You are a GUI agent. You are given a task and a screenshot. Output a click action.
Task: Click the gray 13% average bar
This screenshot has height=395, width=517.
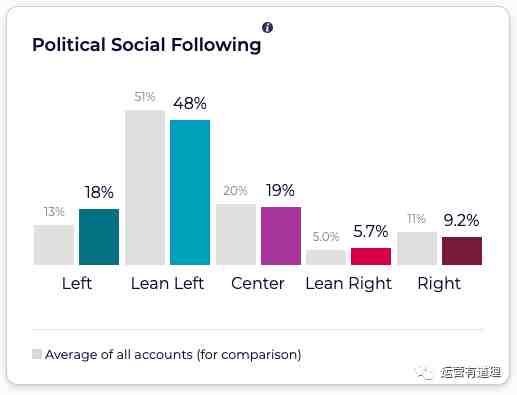54,245
